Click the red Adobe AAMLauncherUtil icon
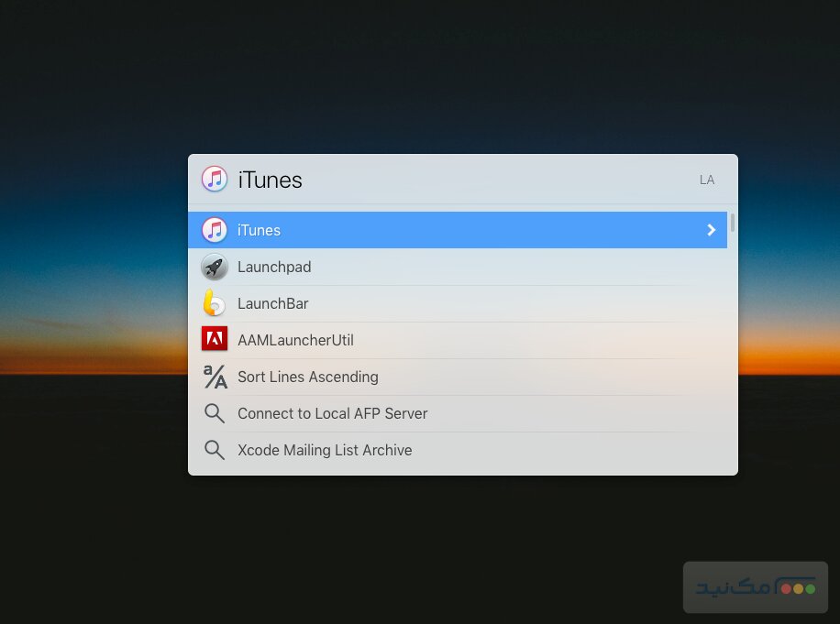The height and width of the screenshot is (624, 840). (x=215, y=340)
